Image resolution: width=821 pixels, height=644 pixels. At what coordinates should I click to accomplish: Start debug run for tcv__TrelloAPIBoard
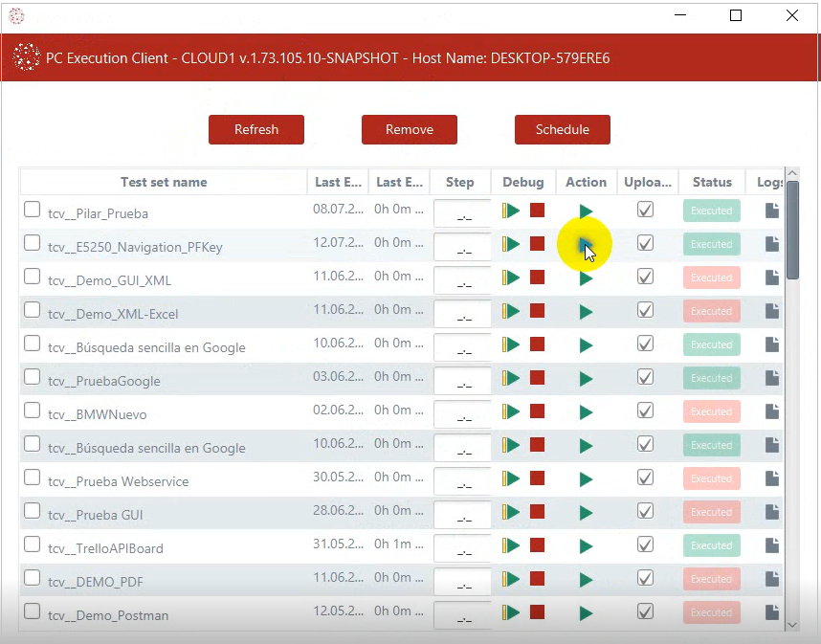(x=512, y=545)
